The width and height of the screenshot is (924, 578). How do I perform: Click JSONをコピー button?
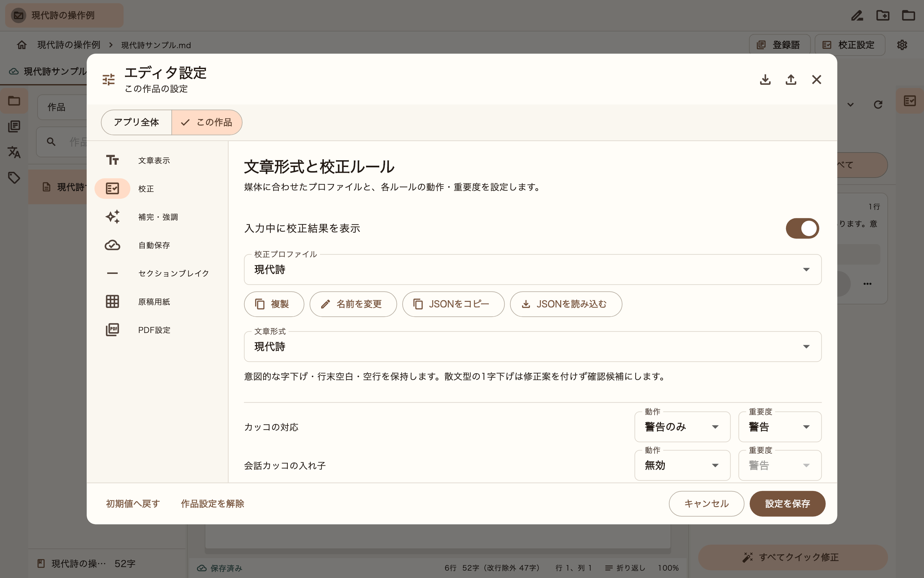(453, 304)
